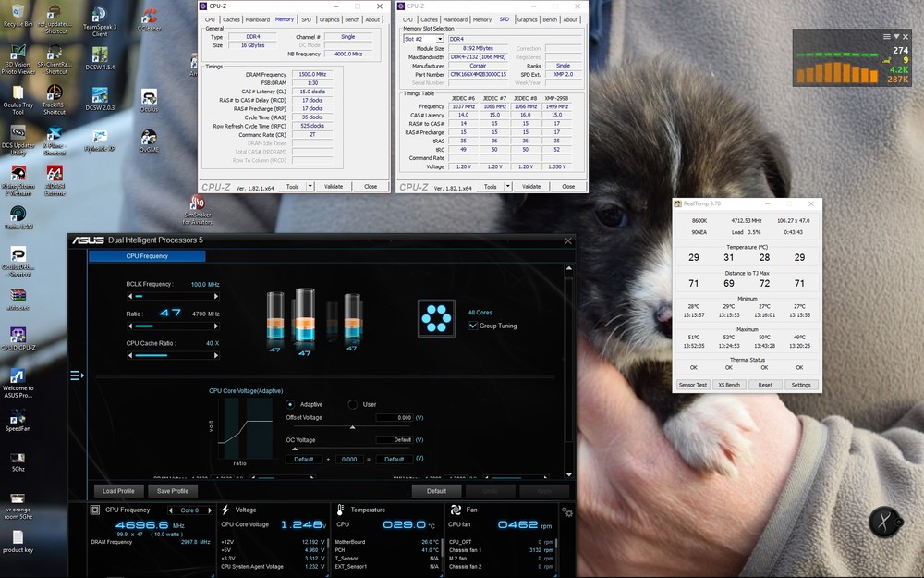Click the fan icon in monitor bar
924x578 pixels.
(456, 510)
